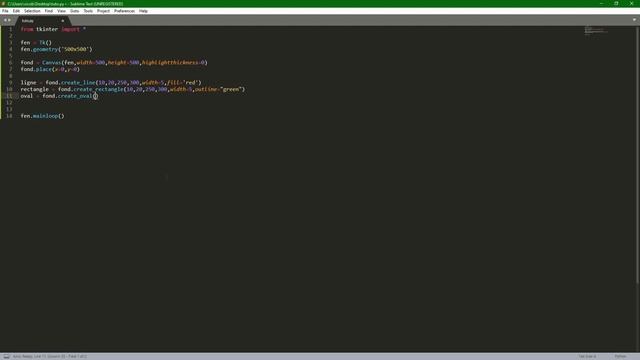This screenshot has height=360, width=640.
Task: Click the 'red' string on line 9
Action: 191,82
